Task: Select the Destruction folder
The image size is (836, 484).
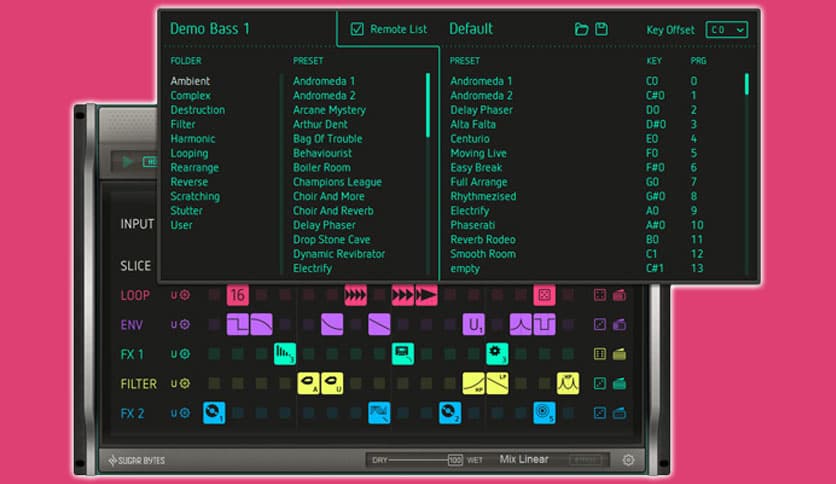Action: coord(197,110)
